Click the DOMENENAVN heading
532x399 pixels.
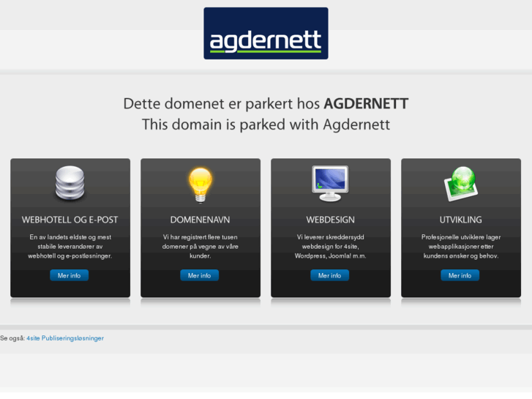[x=201, y=220]
